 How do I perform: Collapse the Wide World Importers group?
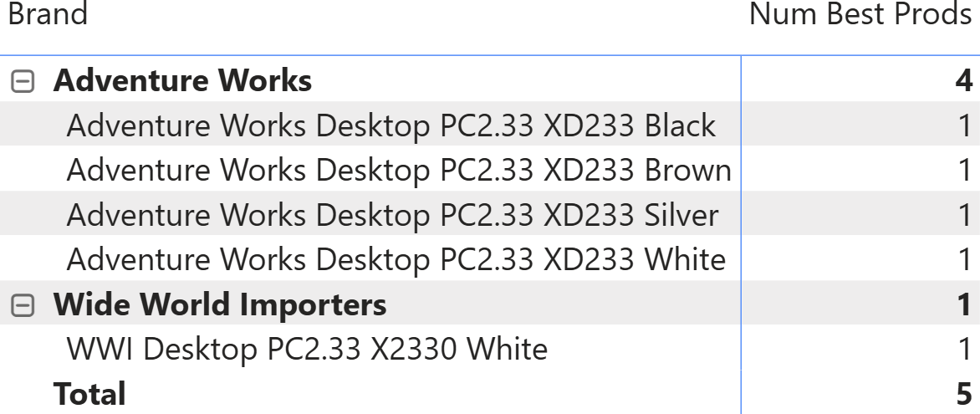click(x=23, y=305)
